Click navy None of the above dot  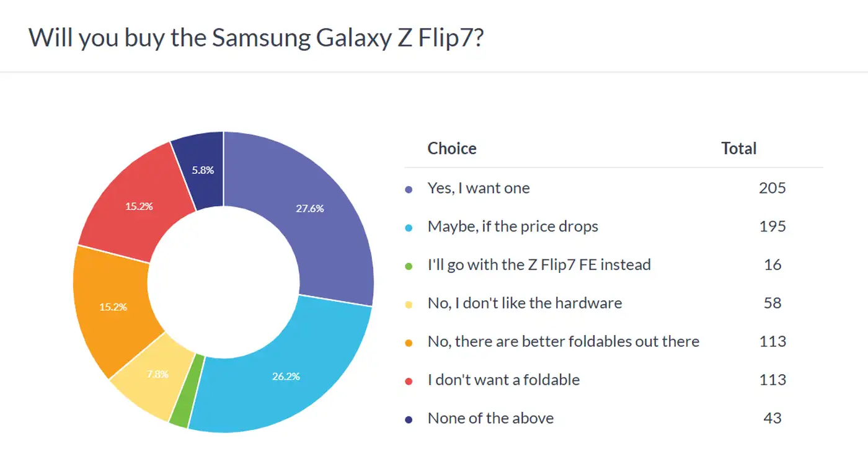pyautogui.click(x=409, y=419)
